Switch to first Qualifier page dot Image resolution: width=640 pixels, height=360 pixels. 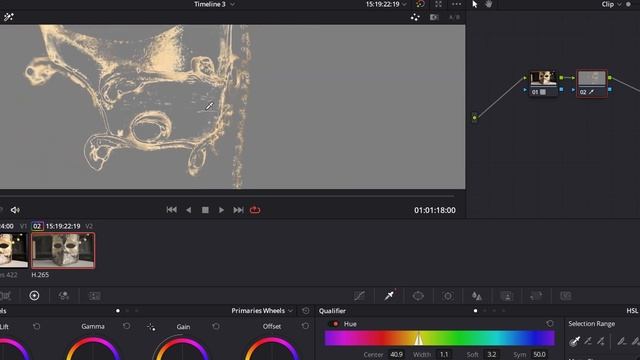(475, 311)
